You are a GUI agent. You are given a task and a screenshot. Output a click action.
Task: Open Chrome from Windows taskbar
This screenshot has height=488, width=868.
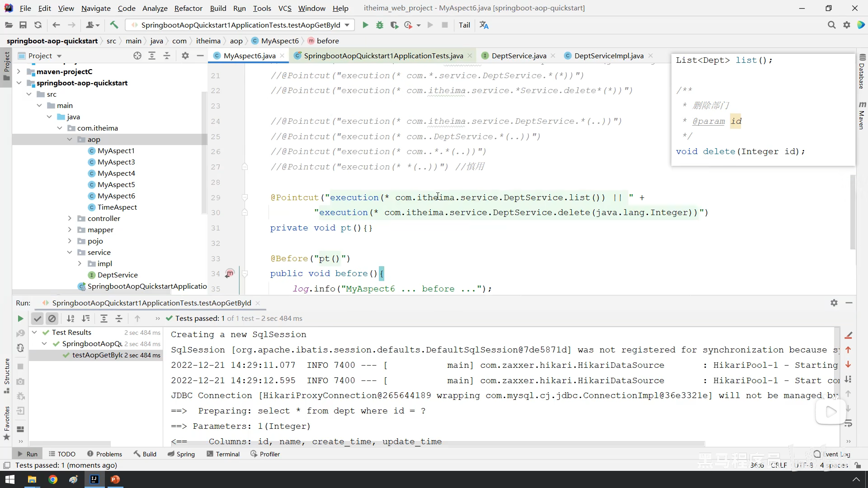pos(53,479)
